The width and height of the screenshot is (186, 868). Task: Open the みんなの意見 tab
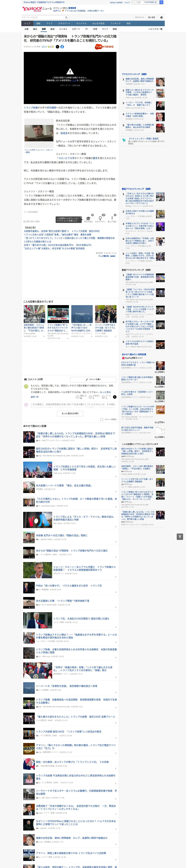pos(99,24)
